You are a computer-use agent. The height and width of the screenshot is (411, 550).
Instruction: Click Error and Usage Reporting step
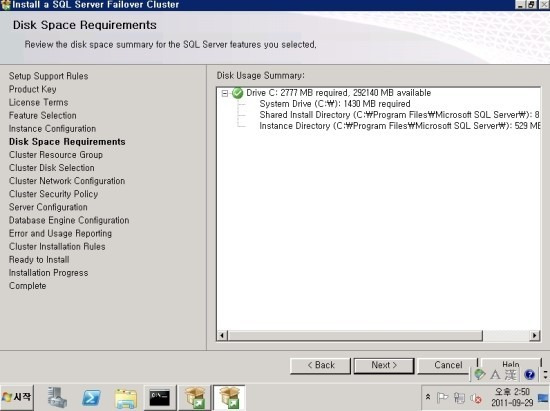60,234
